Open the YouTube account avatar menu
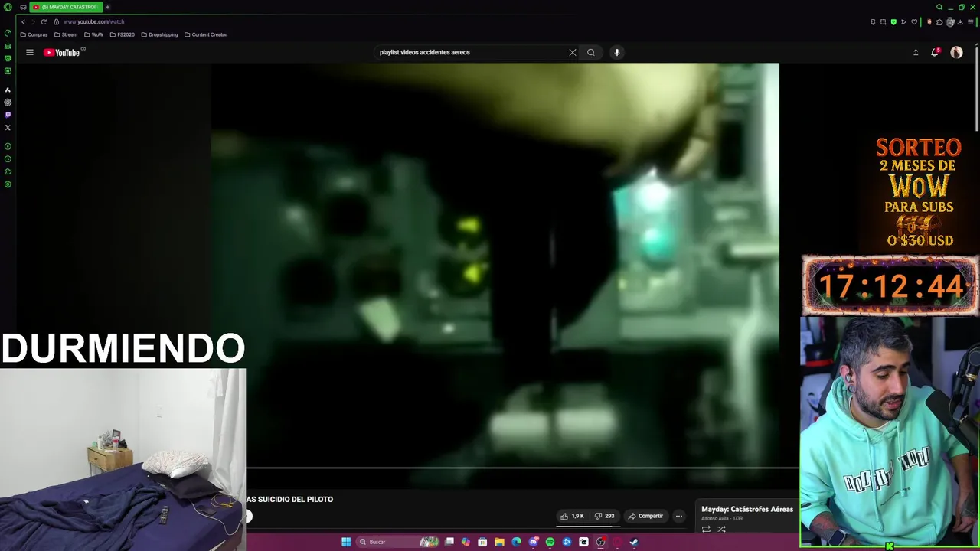Viewport: 980px width, 551px height. (x=956, y=52)
